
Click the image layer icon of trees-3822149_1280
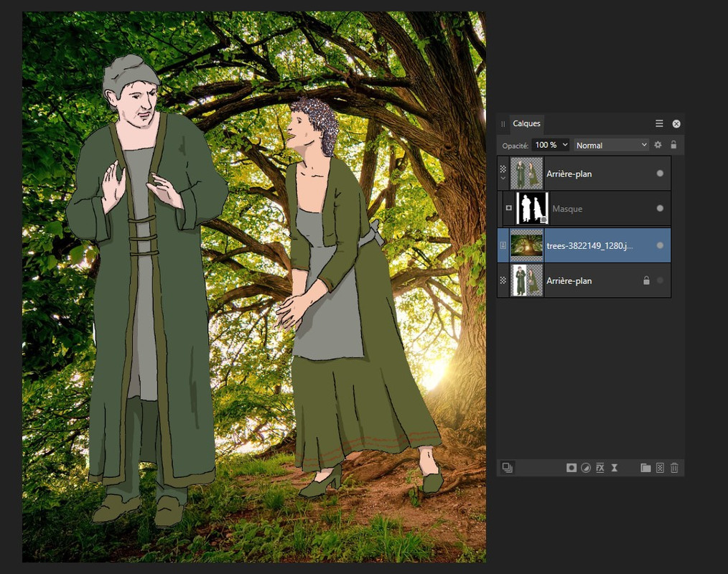(503, 245)
